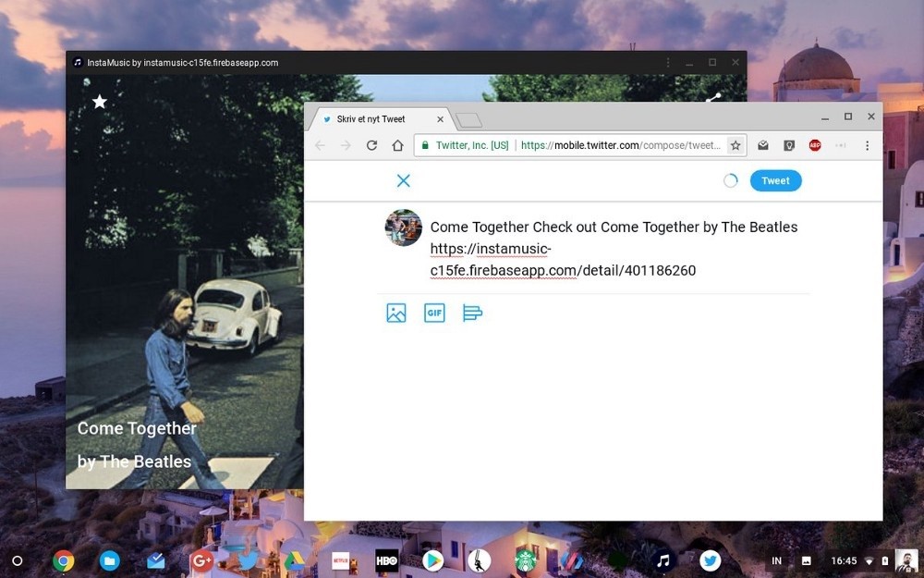This screenshot has width=924, height=578.
Task: Bookmark this page with the star
Action: click(x=736, y=145)
